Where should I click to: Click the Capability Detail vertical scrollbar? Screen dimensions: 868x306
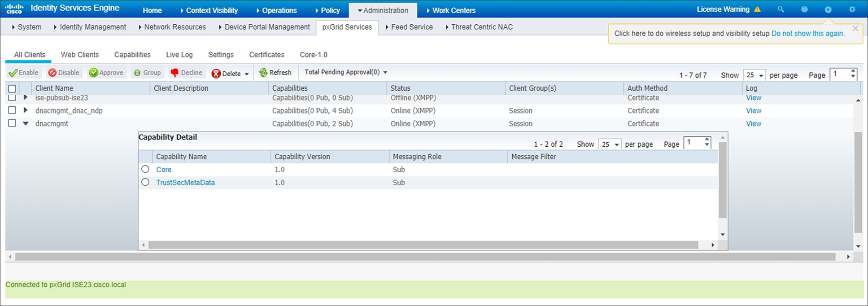tap(722, 180)
